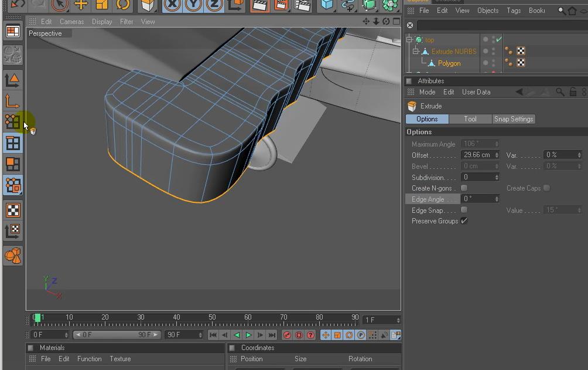Uncheck the Preserve Groups checkbox
588x370 pixels.
pyautogui.click(x=464, y=221)
